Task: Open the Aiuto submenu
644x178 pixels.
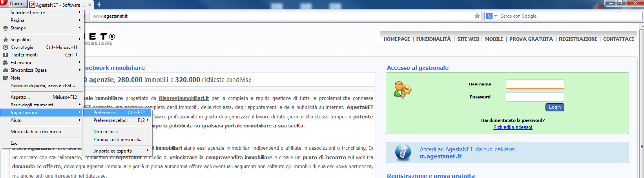Action: pyautogui.click(x=41, y=120)
